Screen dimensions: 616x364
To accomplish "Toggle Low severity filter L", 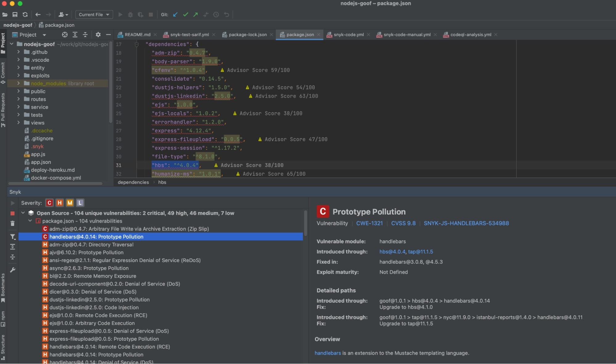I will [x=80, y=203].
